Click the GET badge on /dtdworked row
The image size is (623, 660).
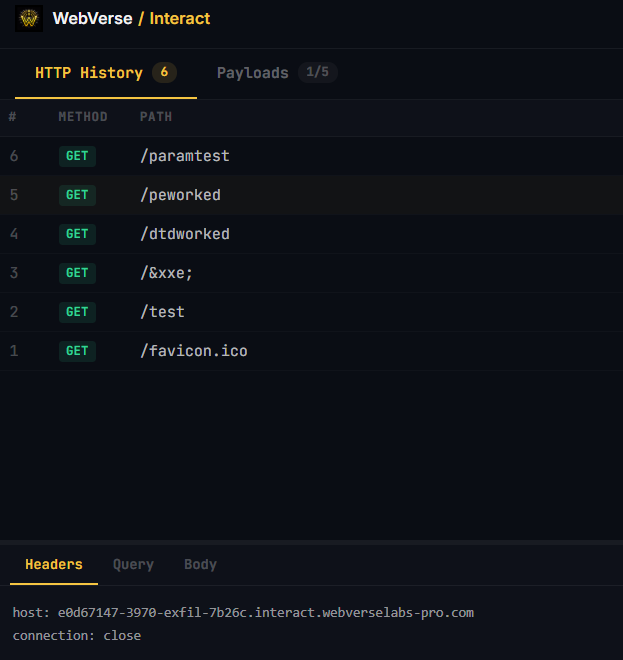(x=77, y=234)
